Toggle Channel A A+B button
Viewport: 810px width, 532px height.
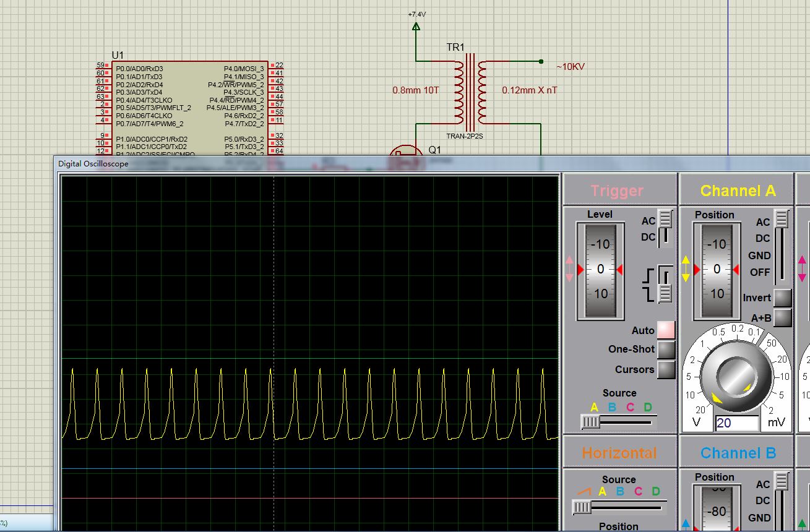[x=783, y=317]
